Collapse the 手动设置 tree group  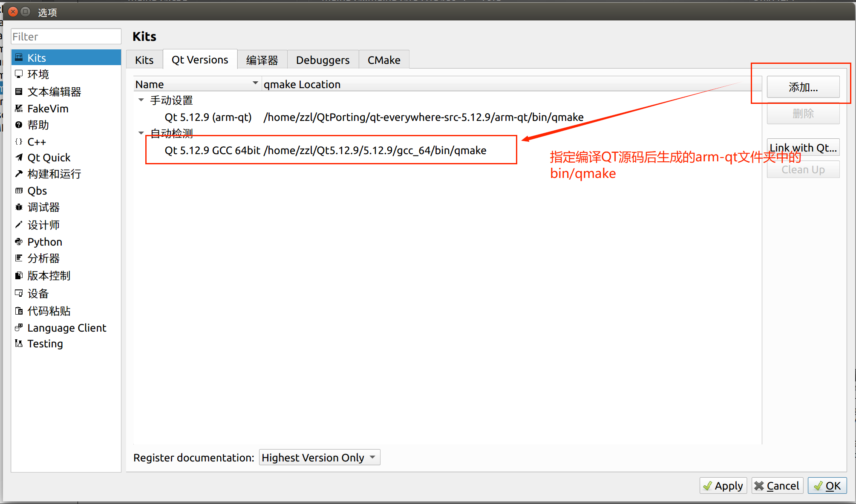pyautogui.click(x=141, y=100)
